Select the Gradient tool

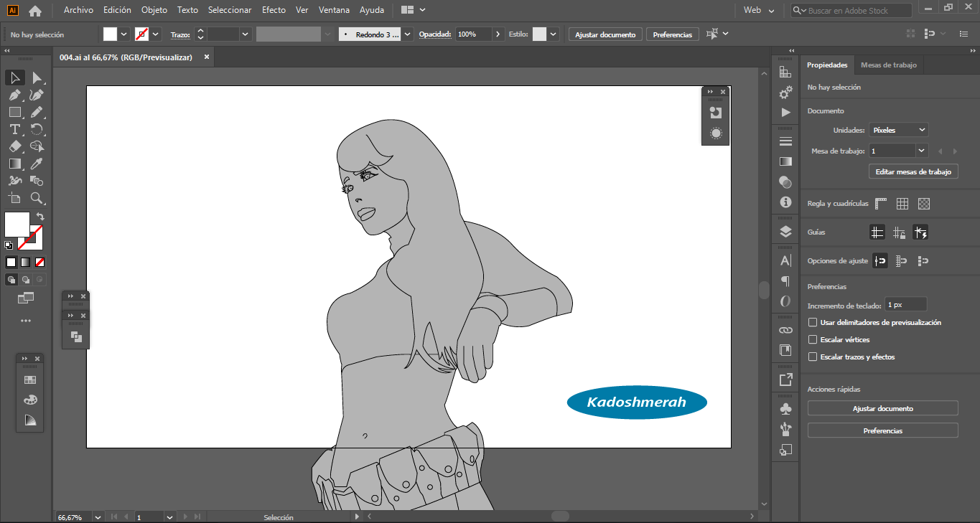pyautogui.click(x=14, y=164)
